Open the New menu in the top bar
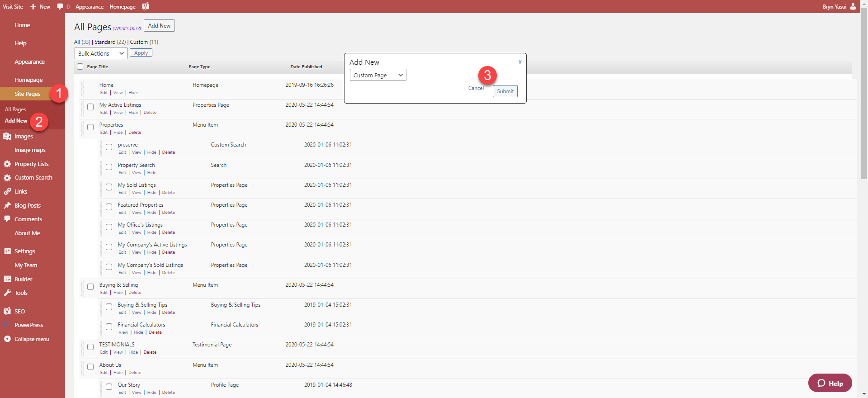The image size is (868, 398). 40,6
